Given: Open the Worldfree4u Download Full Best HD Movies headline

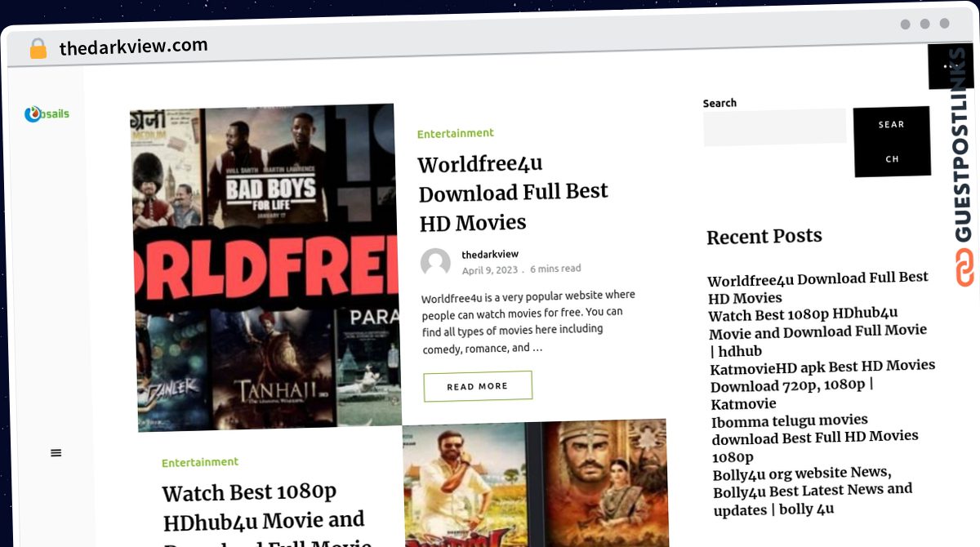Looking at the screenshot, I should click(x=513, y=193).
